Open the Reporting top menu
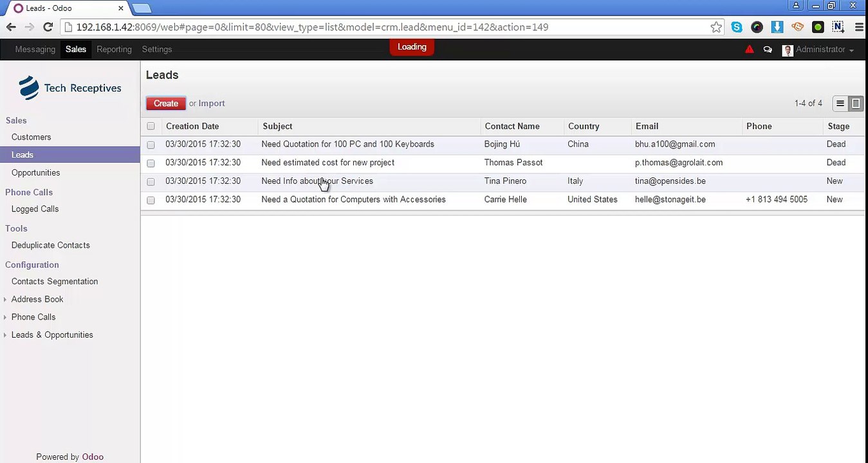Screen dimensions: 868x463 coord(114,50)
